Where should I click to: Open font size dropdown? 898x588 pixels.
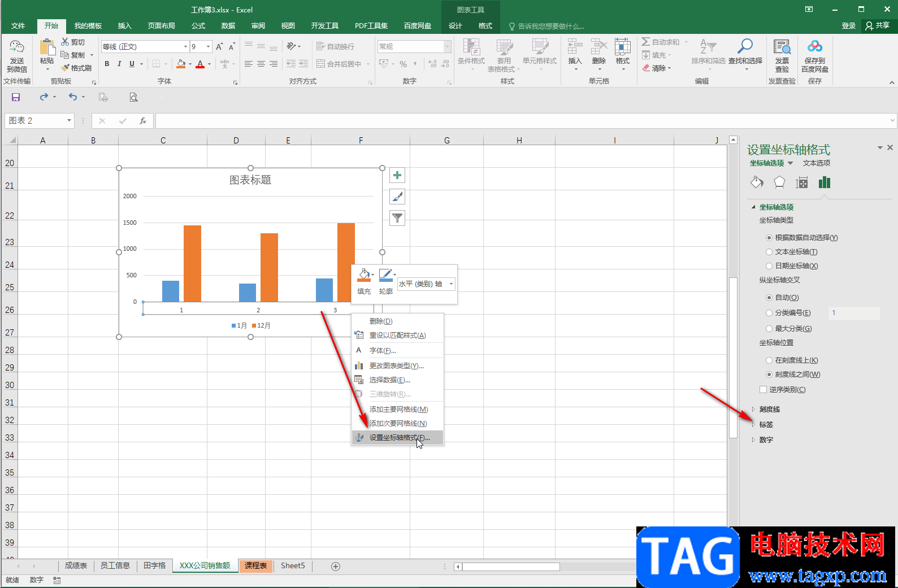click(209, 46)
